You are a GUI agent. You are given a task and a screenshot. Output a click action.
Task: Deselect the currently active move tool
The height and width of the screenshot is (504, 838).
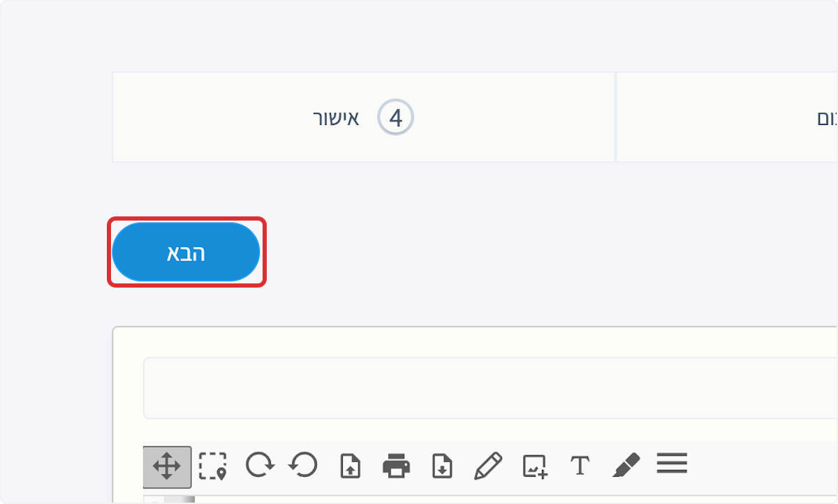(168, 466)
